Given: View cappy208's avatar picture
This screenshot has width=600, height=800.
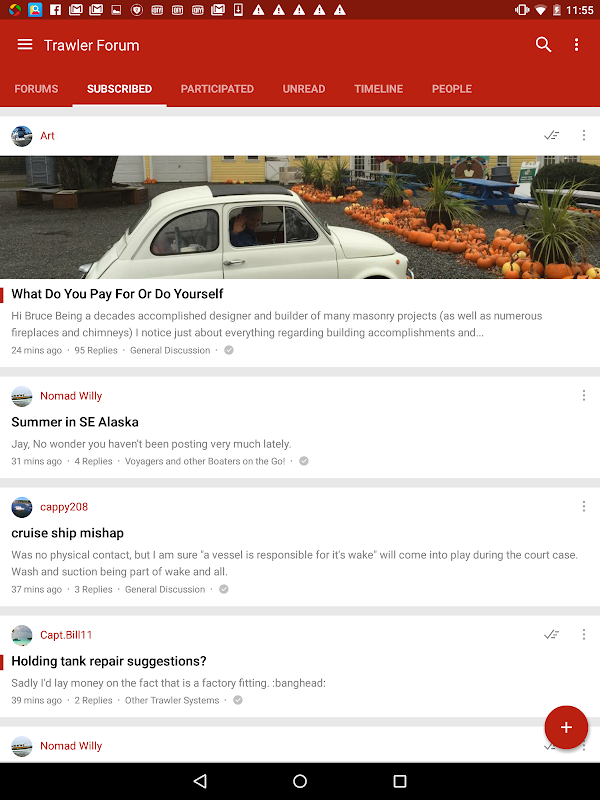Looking at the screenshot, I should pos(22,507).
